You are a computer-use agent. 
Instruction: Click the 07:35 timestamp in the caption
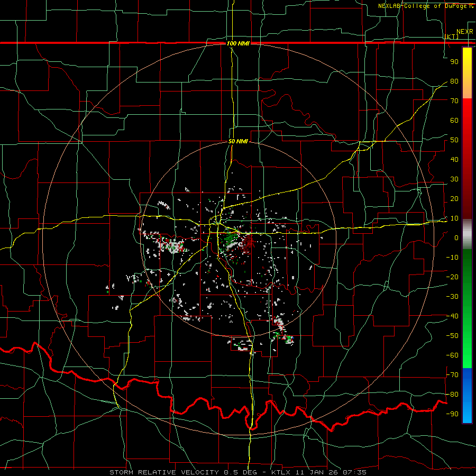354,472
